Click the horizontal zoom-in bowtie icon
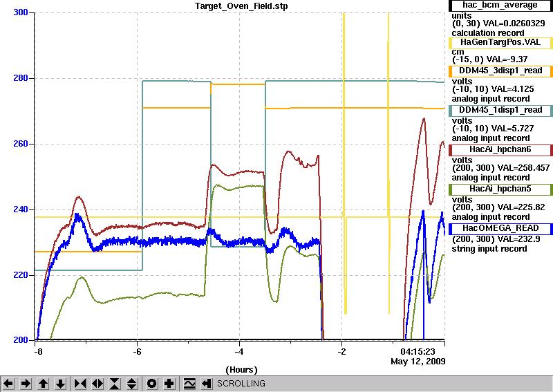553x392 pixels. (x=80, y=384)
